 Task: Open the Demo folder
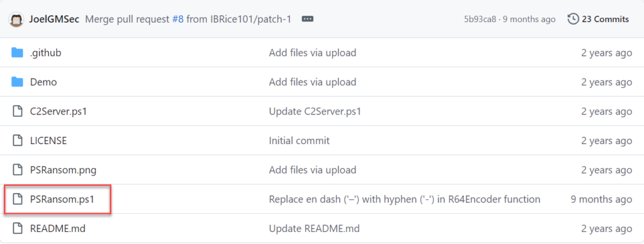pos(43,82)
